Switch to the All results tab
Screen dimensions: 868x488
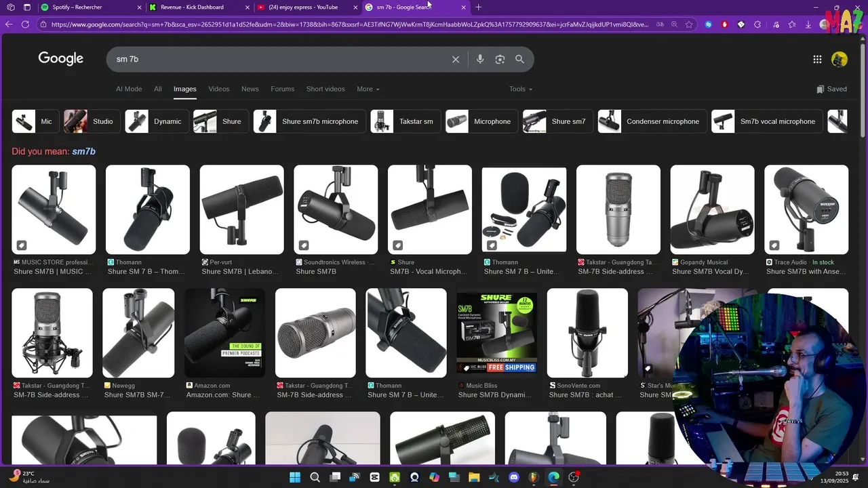pos(158,89)
